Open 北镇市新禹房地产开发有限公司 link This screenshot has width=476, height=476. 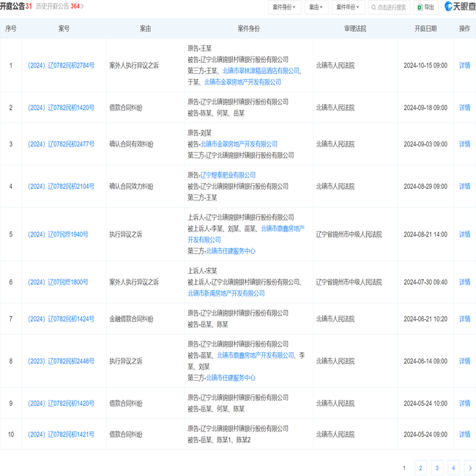[226, 293]
